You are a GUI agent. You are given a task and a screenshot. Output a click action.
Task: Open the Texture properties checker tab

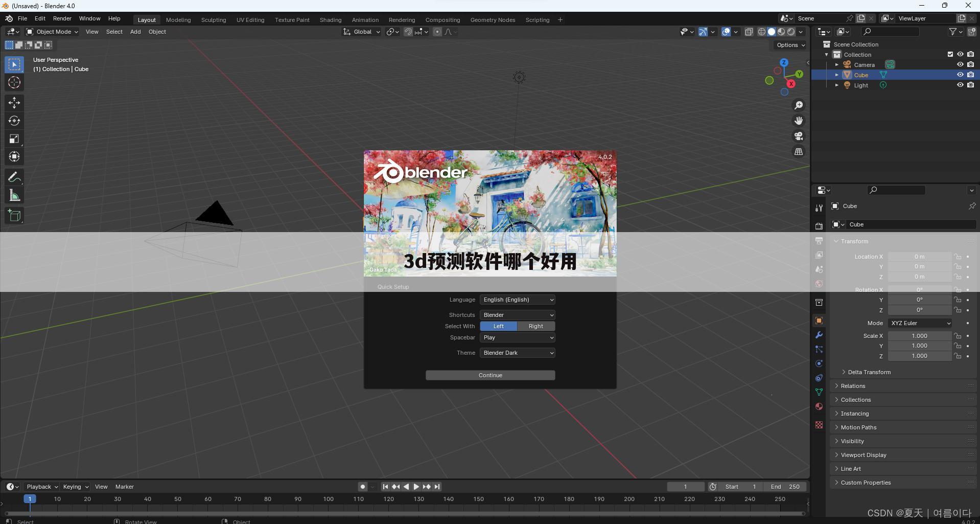(x=819, y=425)
